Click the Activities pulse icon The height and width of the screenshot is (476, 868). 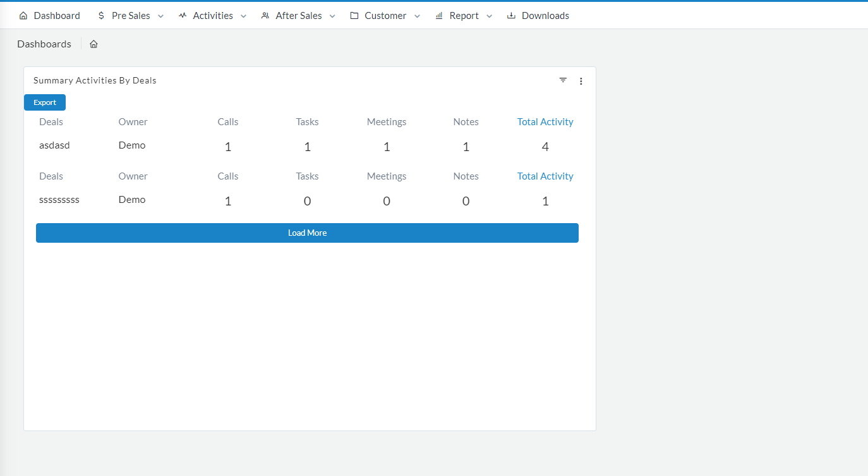click(x=183, y=16)
